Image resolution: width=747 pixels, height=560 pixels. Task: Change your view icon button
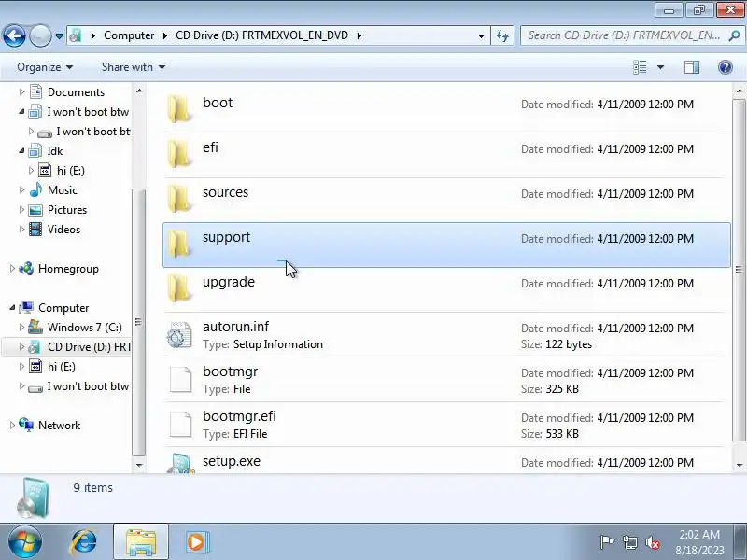click(640, 67)
